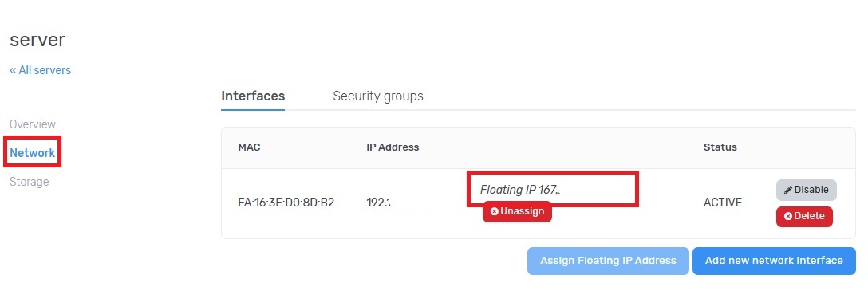Screen dimensions: 868x291
Task: Switch to the Security groups tab
Action: point(378,96)
